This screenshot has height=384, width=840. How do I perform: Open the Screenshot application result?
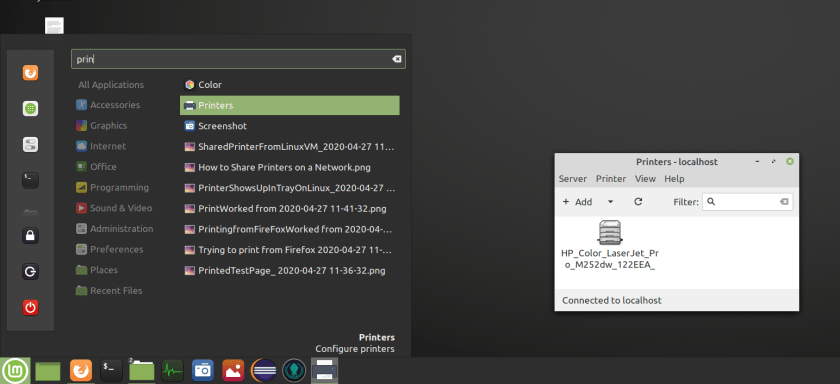point(290,126)
